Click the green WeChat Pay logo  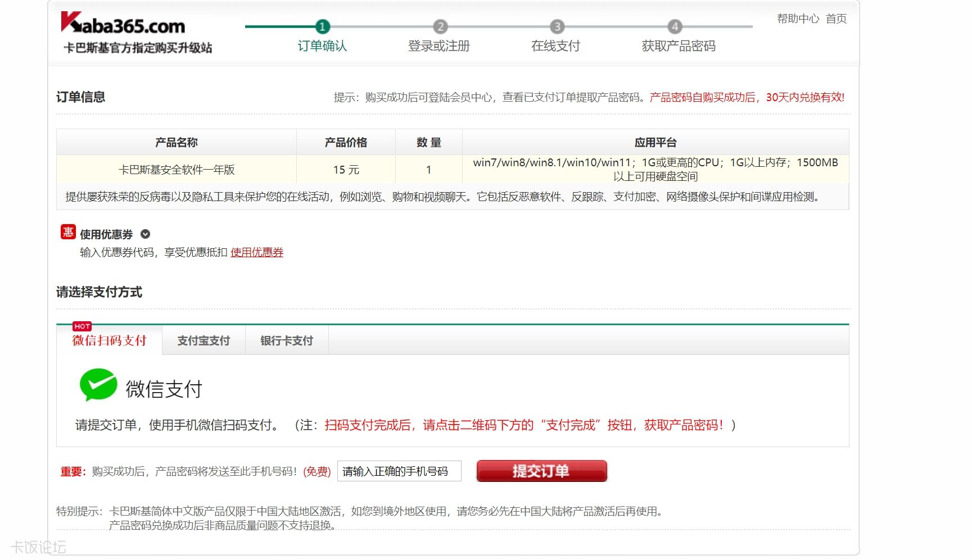(98, 385)
